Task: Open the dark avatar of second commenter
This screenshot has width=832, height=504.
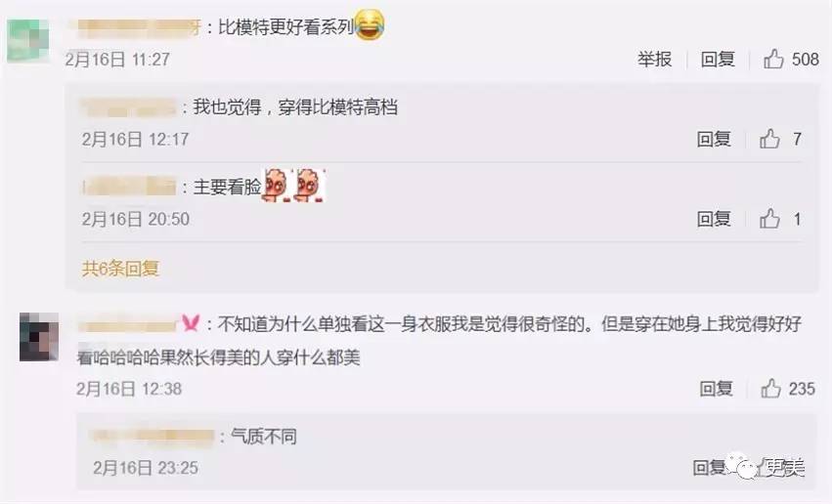Action: click(39, 337)
